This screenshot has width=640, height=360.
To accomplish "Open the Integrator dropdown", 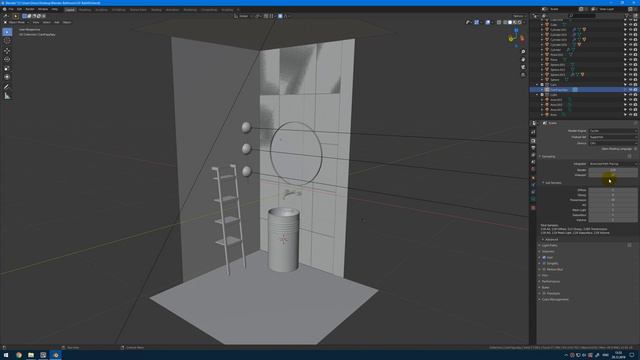I will [x=613, y=164].
